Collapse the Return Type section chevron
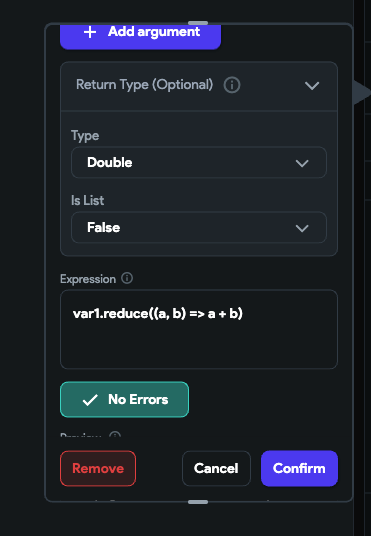The image size is (371, 536). click(x=312, y=85)
